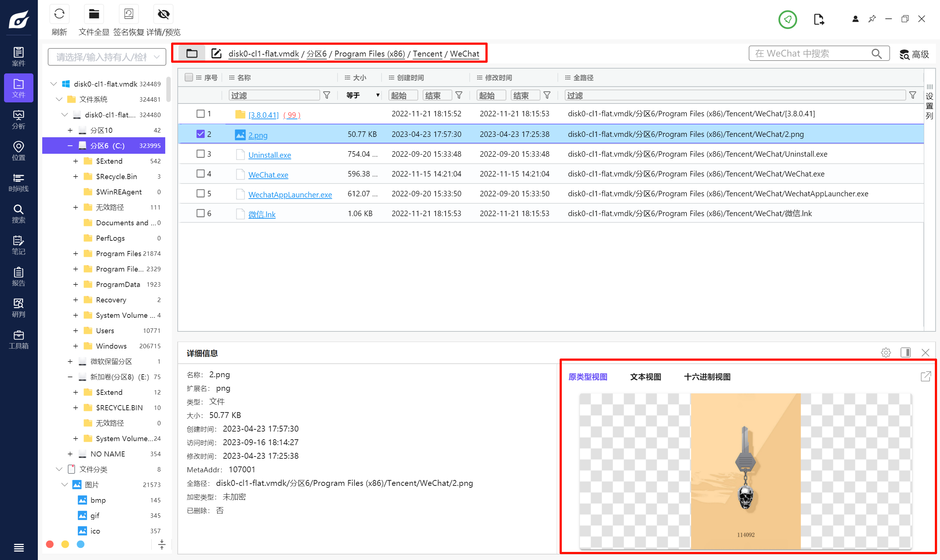Open the 工具箱 sidebar section

(18, 339)
